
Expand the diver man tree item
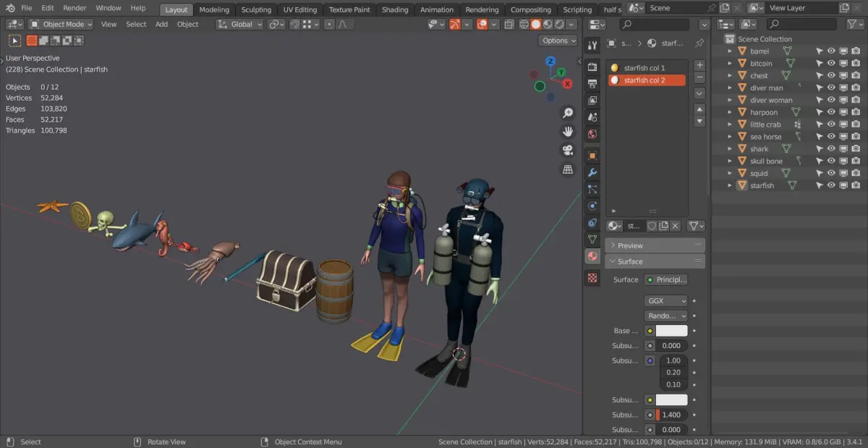[x=730, y=88]
